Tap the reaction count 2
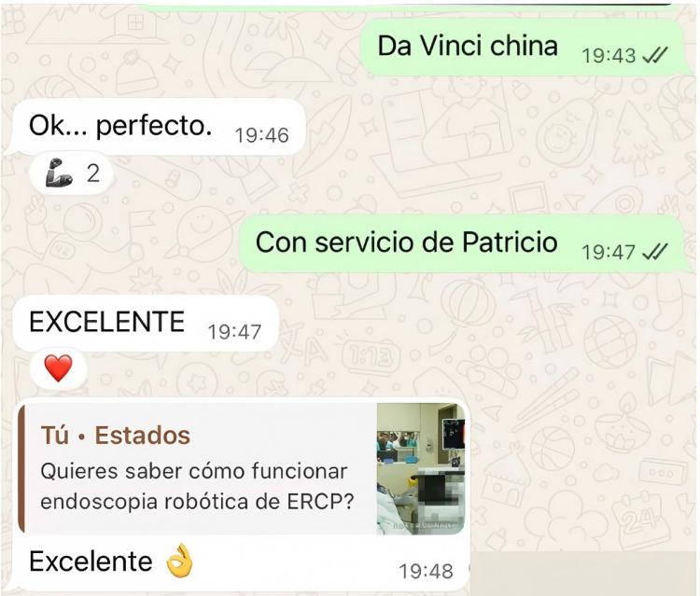Viewport: 700px width, 596px height. 92,173
